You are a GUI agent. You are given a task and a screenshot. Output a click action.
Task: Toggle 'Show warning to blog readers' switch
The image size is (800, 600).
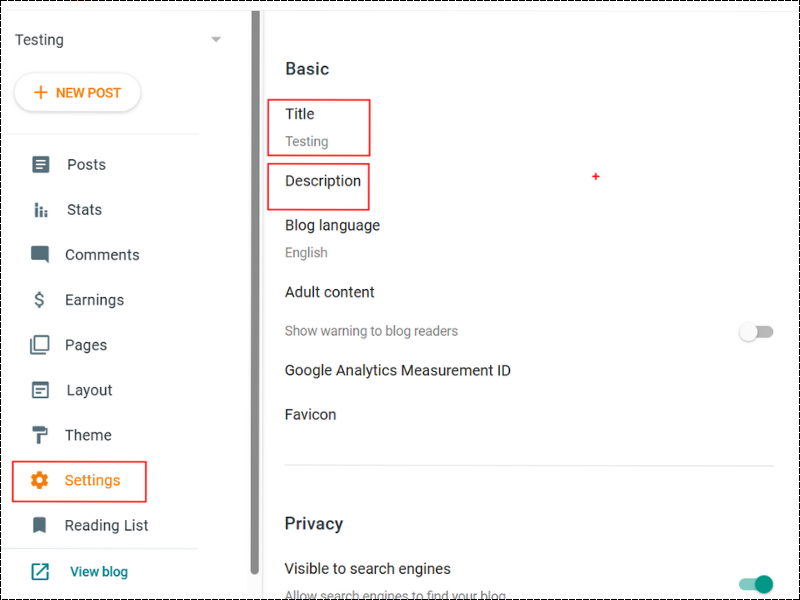coord(755,331)
